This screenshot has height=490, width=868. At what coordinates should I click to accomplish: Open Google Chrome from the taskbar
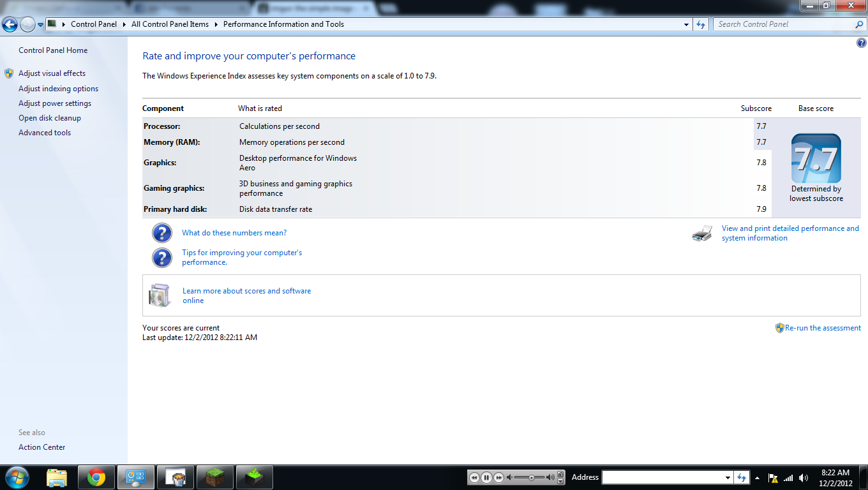96,477
